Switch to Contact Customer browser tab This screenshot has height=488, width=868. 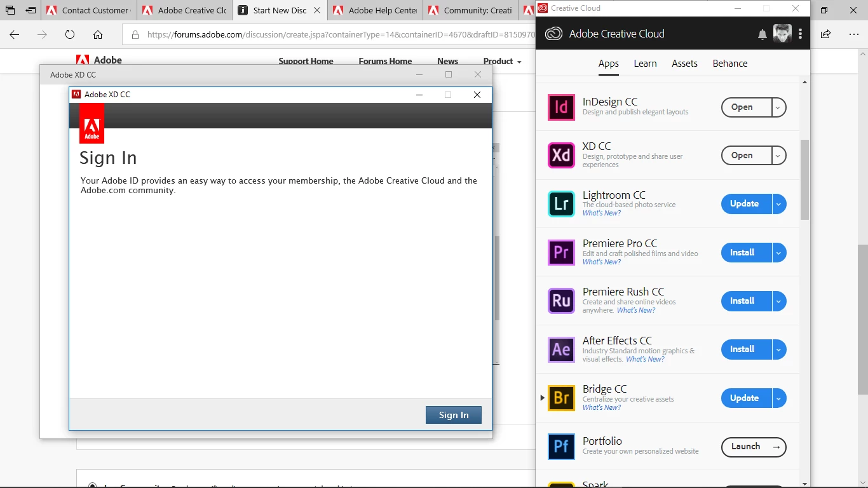tap(88, 10)
